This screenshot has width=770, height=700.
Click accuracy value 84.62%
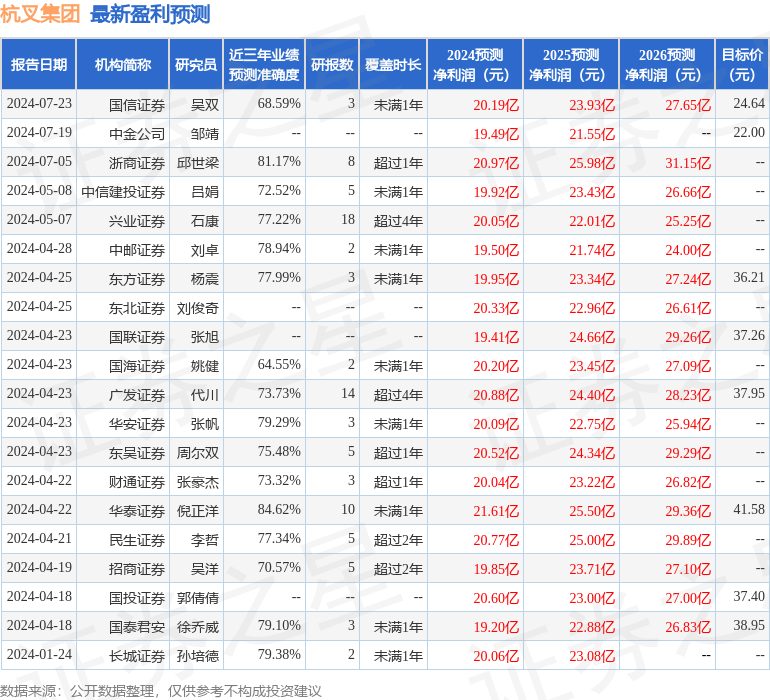click(279, 509)
